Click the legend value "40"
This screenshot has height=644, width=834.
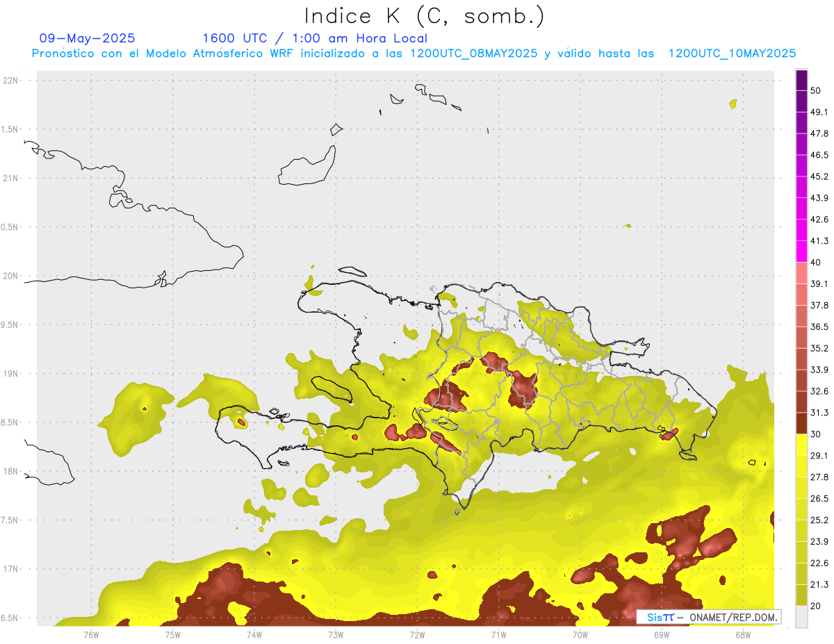coord(817,263)
